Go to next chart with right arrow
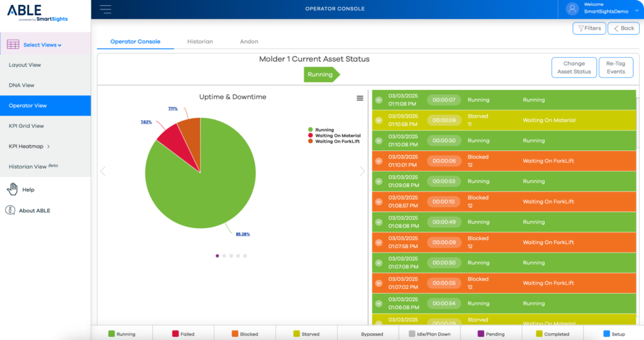Image resolution: width=644 pixels, height=340 pixels. [x=362, y=171]
